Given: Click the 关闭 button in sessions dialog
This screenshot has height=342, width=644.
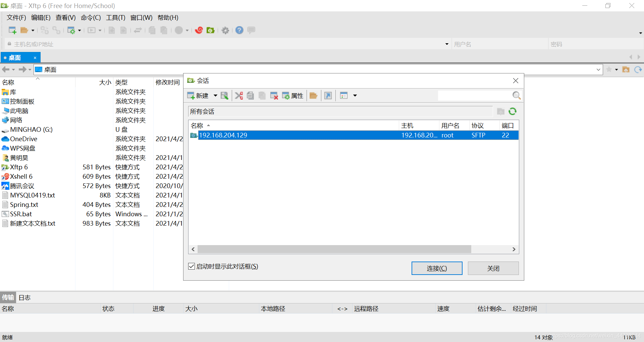Looking at the screenshot, I should [x=493, y=268].
